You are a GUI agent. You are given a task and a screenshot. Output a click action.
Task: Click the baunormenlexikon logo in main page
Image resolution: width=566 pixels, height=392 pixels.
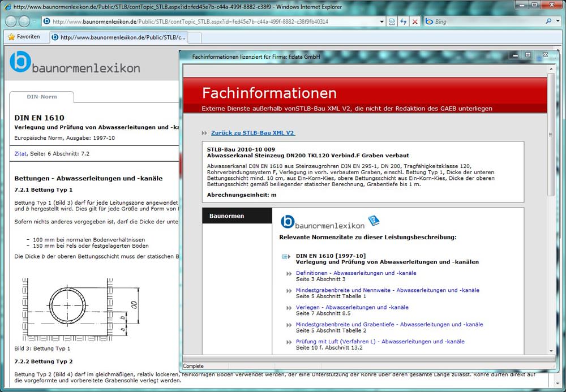75,62
